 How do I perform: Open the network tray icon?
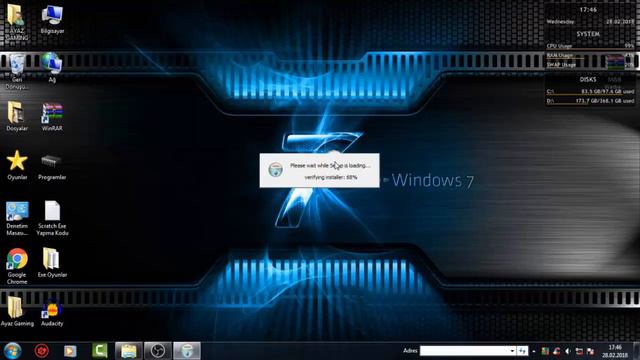tap(579, 351)
